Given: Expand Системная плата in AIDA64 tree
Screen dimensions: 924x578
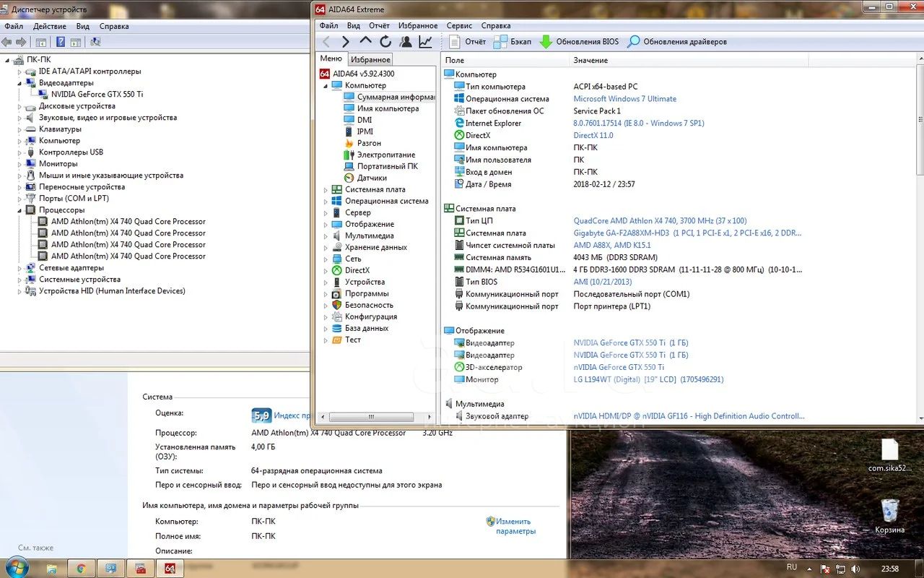Looking at the screenshot, I should (326, 189).
